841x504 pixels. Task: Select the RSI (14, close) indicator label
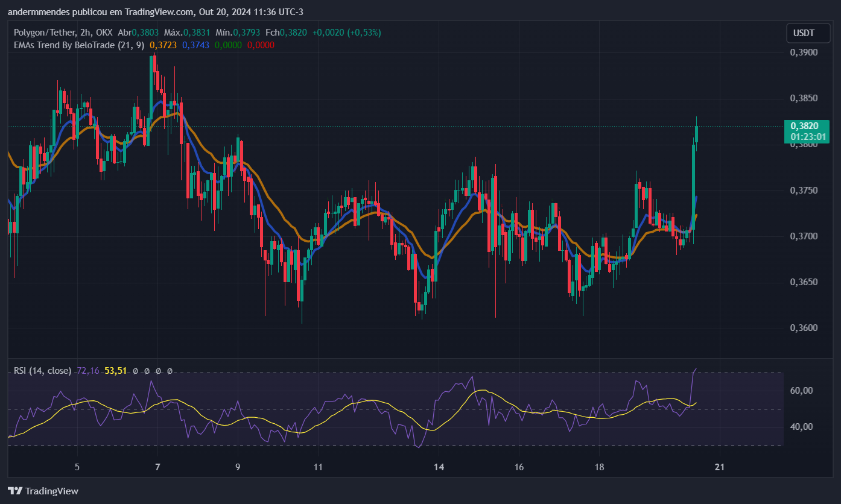42,370
